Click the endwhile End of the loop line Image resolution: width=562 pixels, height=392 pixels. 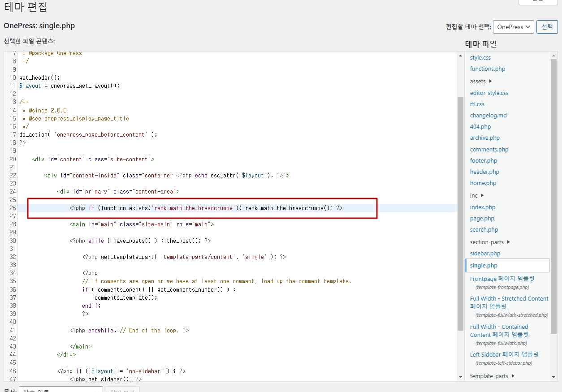coord(129,330)
